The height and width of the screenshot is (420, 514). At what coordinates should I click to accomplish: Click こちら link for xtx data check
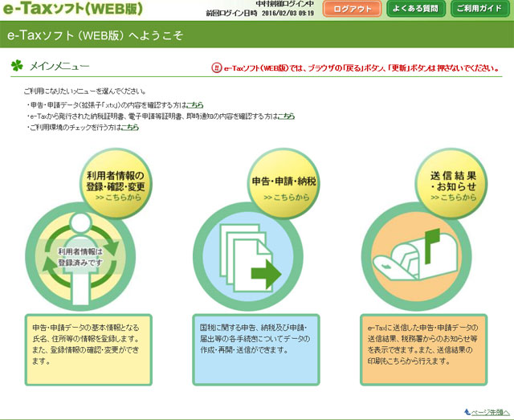tap(195, 105)
